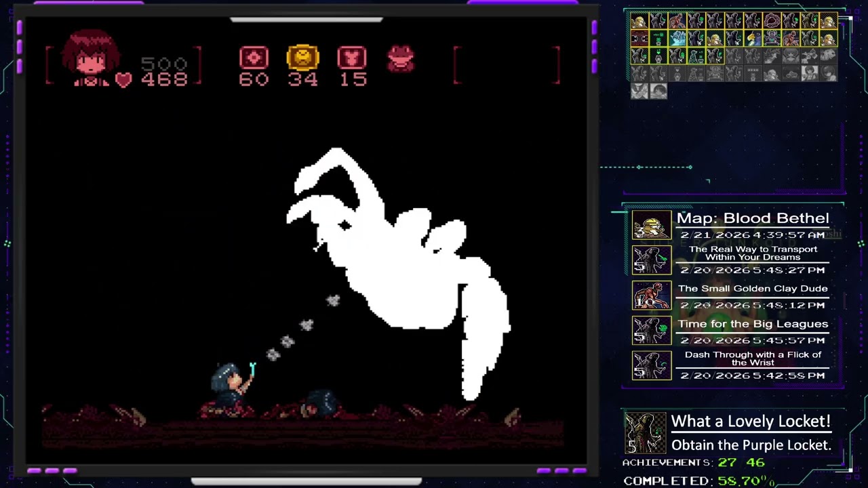Click the icon beside Time for the Big Leagues
Viewport: 868px width, 488px height.
point(652,331)
